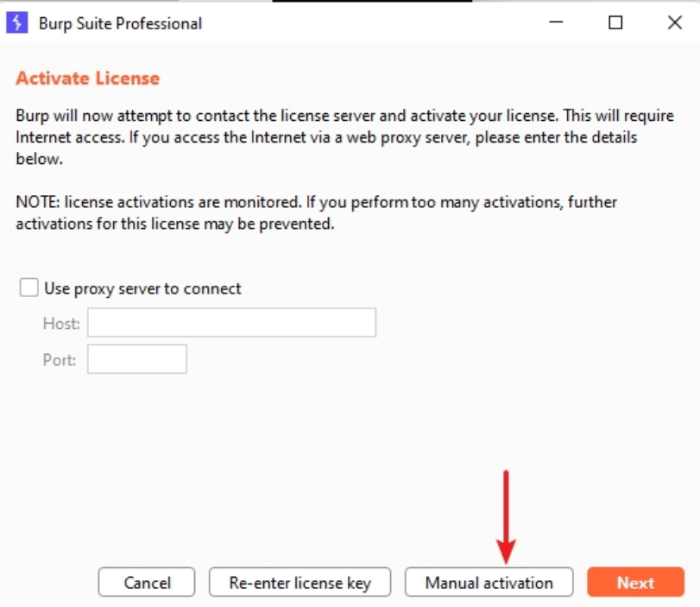Click the "Port:" field label

pyautogui.click(x=60, y=360)
